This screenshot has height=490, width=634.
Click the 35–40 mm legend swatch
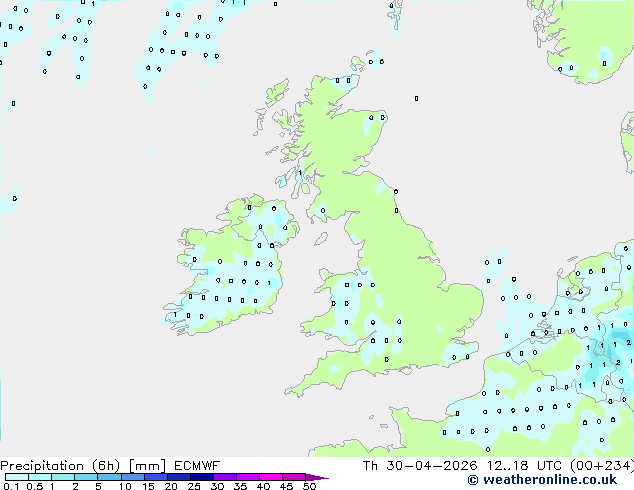point(248,477)
